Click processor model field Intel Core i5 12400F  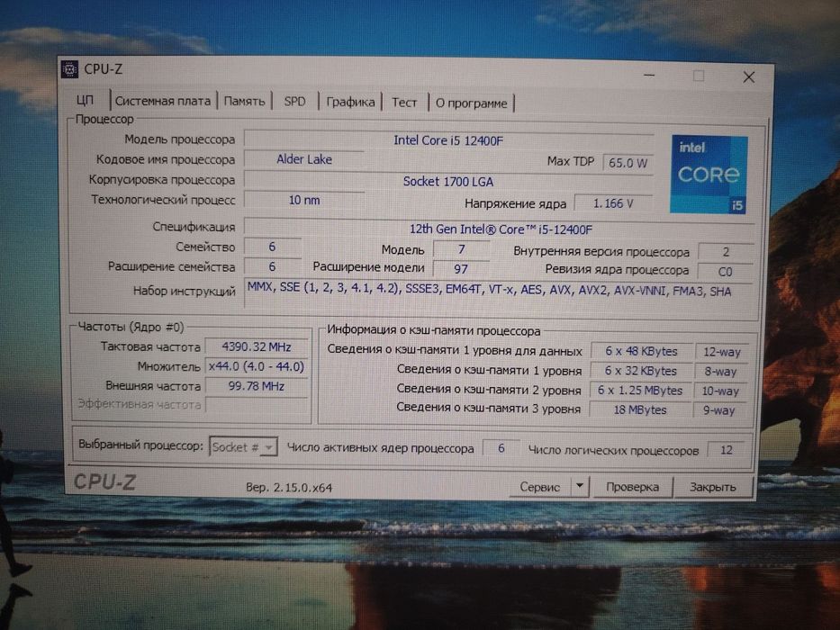[x=448, y=140]
